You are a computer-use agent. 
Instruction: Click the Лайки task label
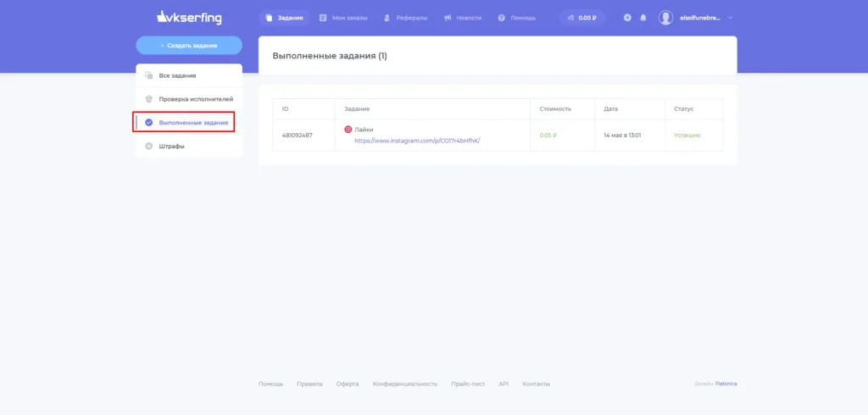[364, 130]
